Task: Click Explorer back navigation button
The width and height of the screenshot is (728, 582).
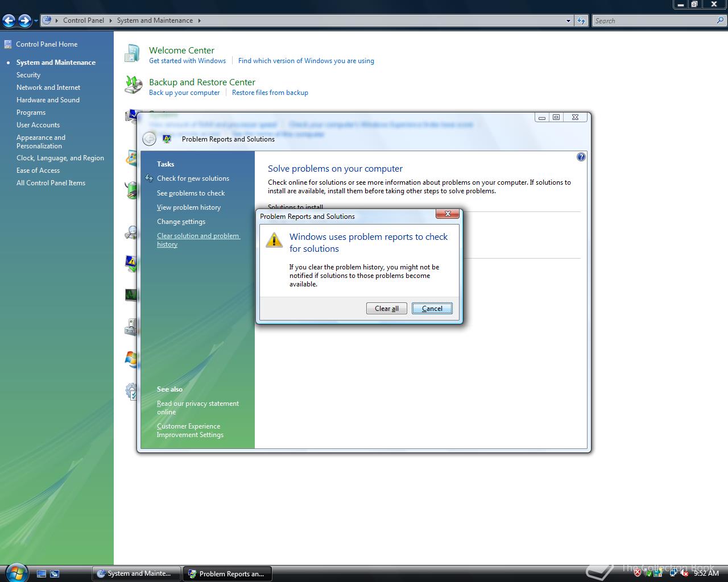Action: (9, 21)
